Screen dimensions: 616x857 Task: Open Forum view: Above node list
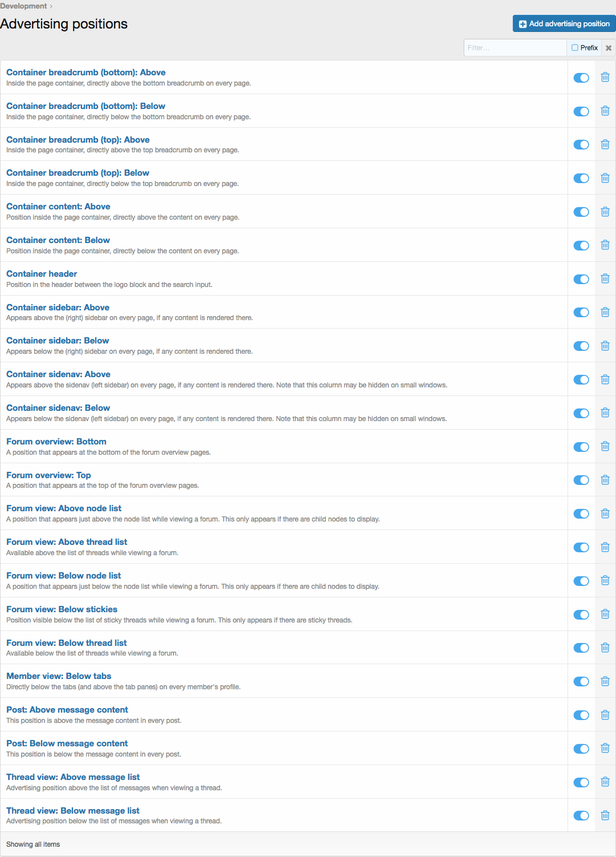coord(64,508)
